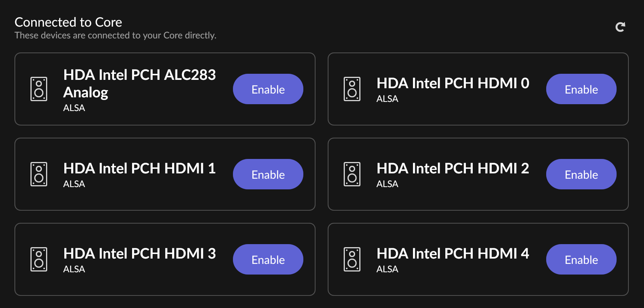The width and height of the screenshot is (644, 308).
Task: Click speaker icon beside HDMI 3
Action: click(x=39, y=259)
